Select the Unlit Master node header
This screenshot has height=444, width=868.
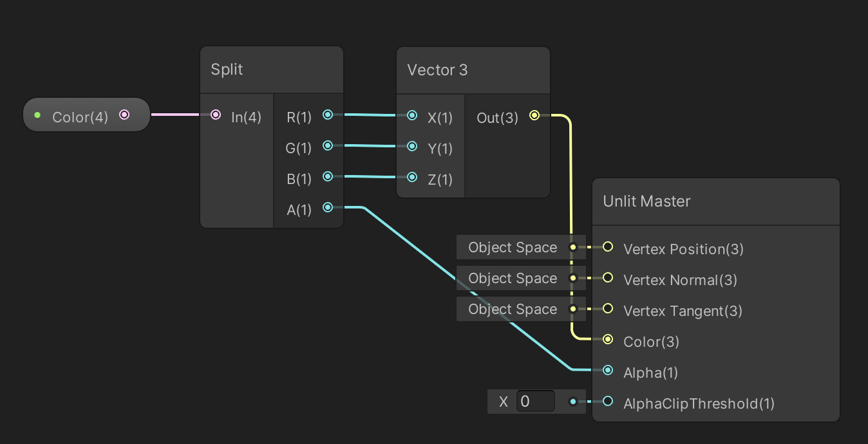point(715,201)
